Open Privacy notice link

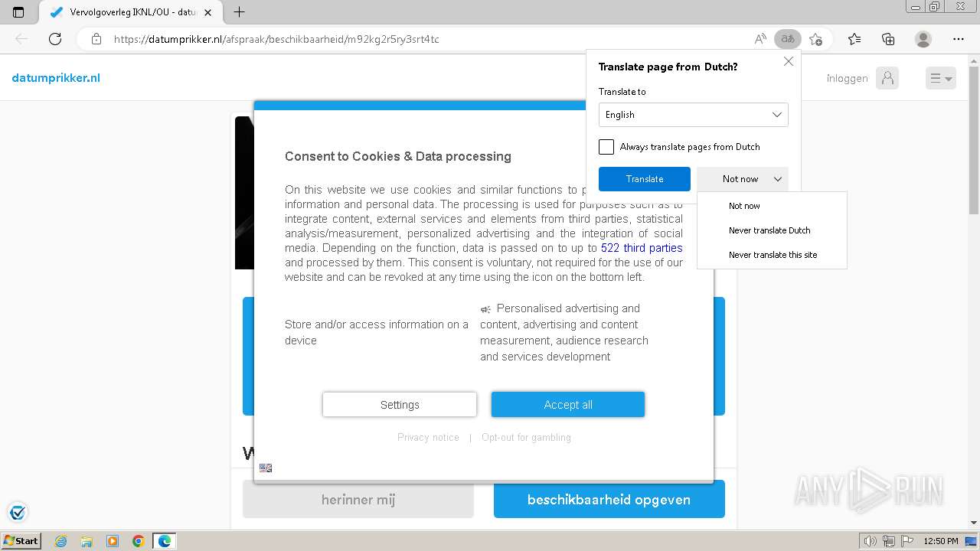pyautogui.click(x=428, y=438)
